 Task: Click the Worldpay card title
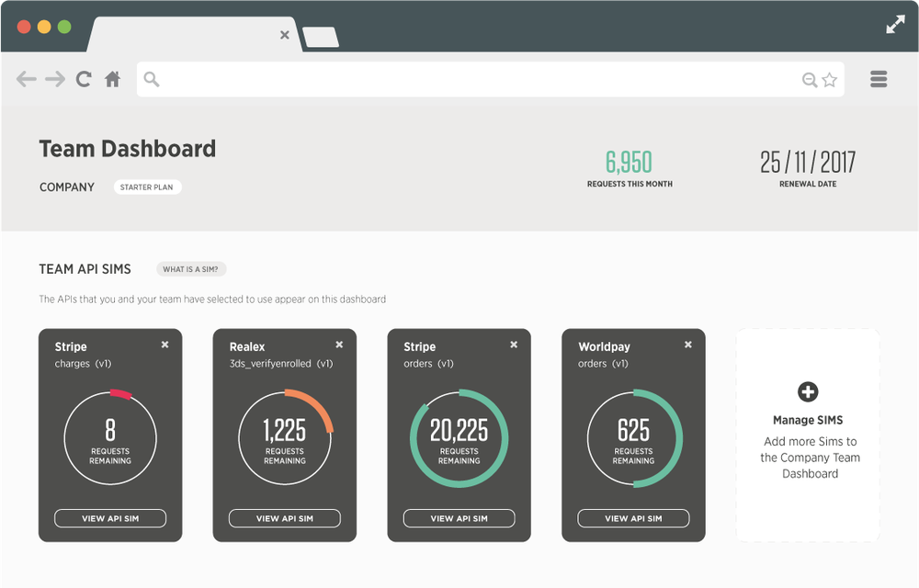pos(605,346)
